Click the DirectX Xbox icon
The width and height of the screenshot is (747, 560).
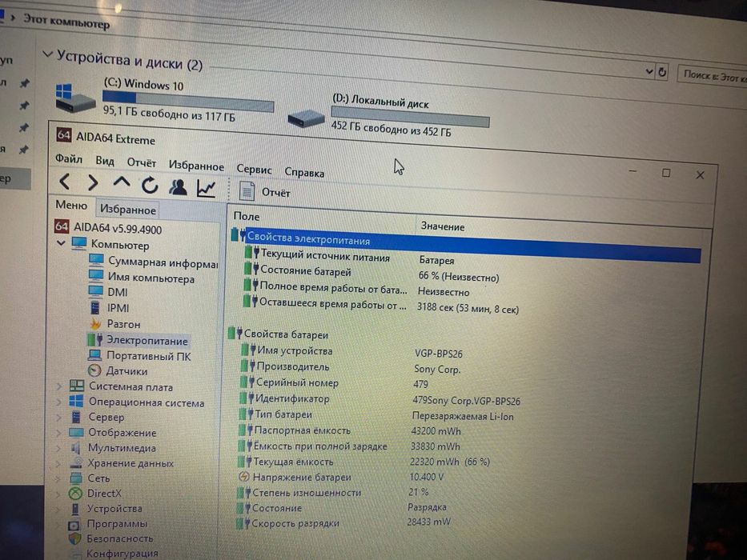(x=75, y=494)
